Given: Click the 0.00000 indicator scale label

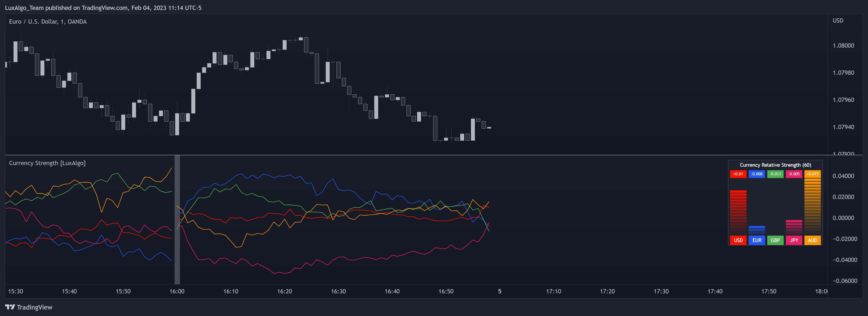Looking at the screenshot, I should coord(843,218).
